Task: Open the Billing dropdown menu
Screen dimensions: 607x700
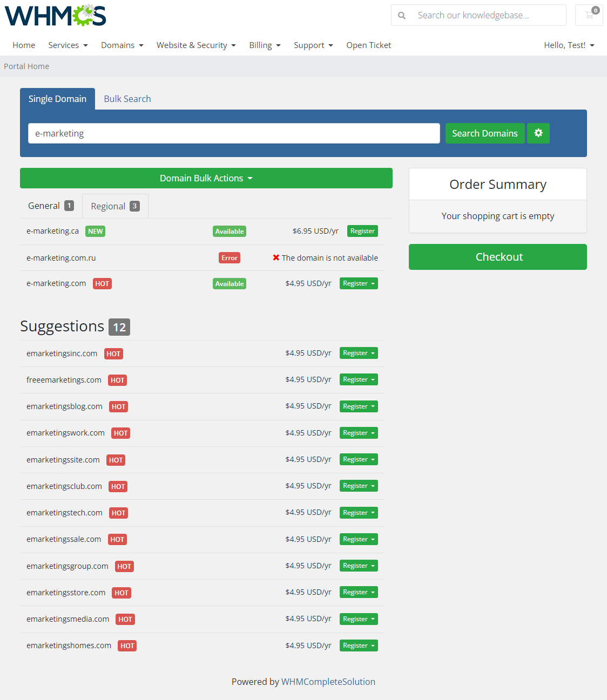Action: (x=265, y=45)
